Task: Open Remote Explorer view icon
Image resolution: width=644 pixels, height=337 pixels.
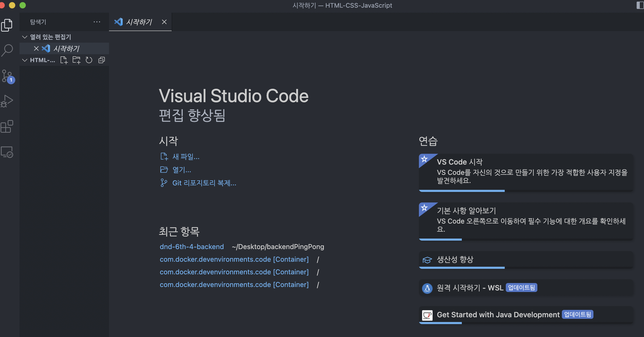Action: (x=7, y=152)
